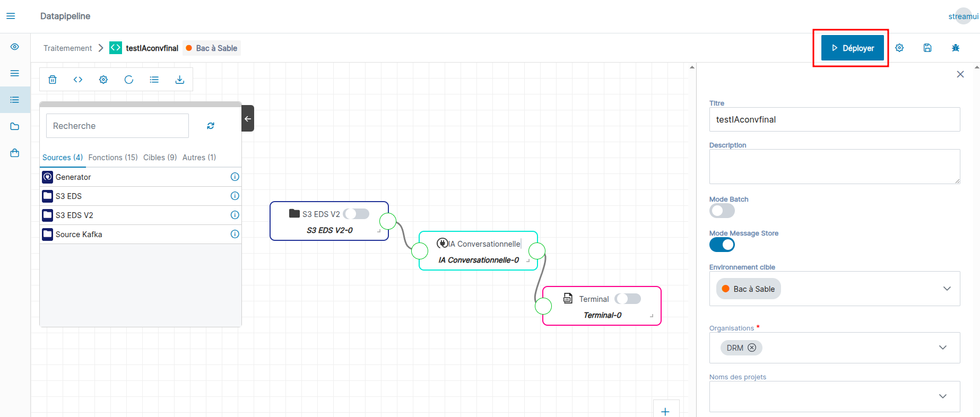The width and height of the screenshot is (980, 417).
Task: Toggle the switch on S3 EDS V2 node
Action: click(x=356, y=214)
